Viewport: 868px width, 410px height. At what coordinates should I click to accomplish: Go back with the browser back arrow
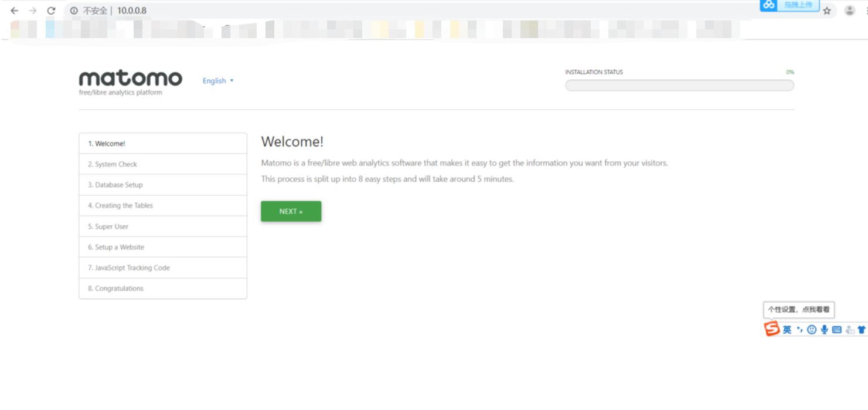15,11
